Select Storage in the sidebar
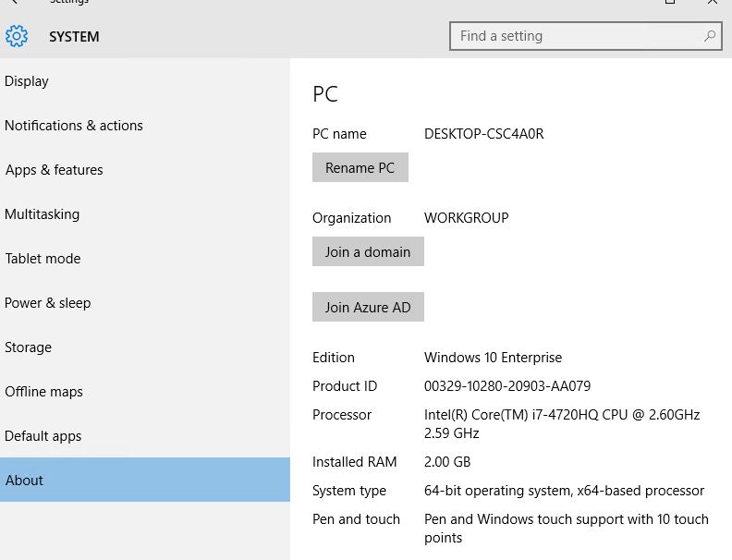Viewport: 732px width, 560px height. click(145, 347)
